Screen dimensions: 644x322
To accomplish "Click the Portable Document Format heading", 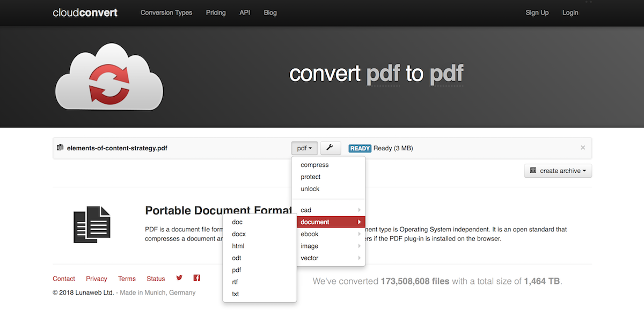I will [218, 210].
